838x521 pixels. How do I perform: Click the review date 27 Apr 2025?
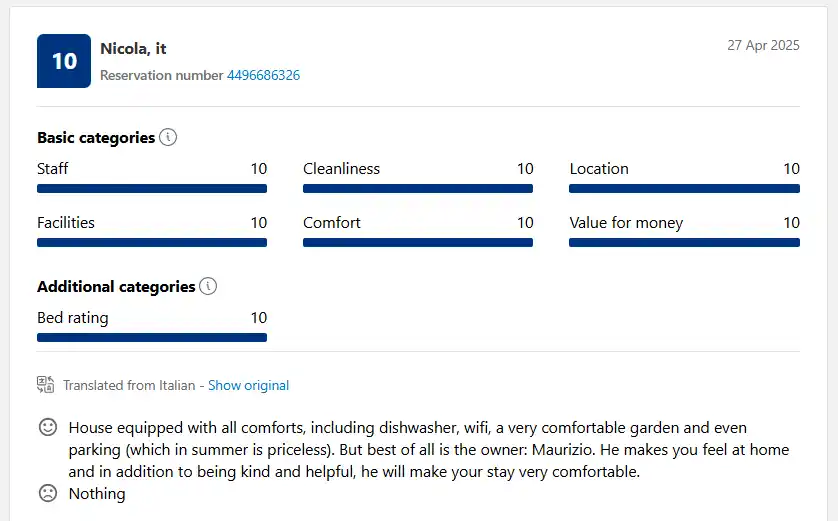click(763, 45)
